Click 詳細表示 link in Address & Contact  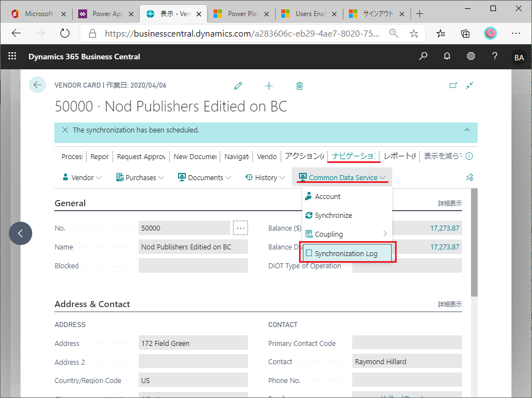pos(449,304)
